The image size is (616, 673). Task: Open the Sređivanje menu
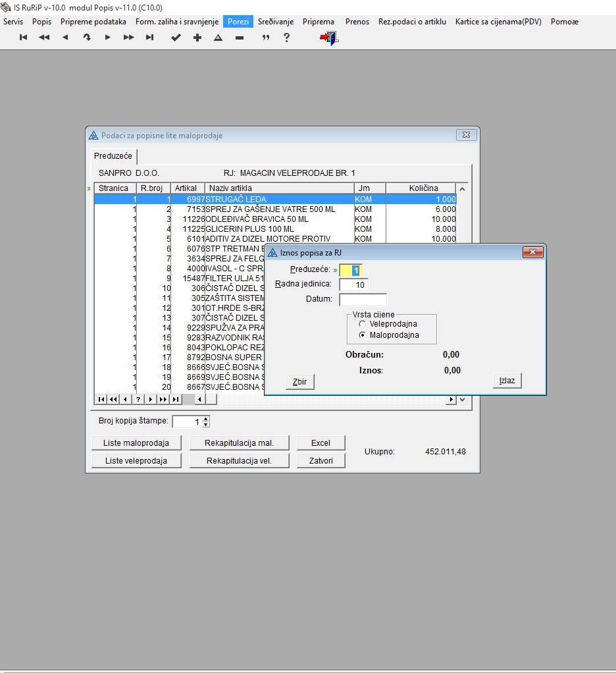click(276, 22)
